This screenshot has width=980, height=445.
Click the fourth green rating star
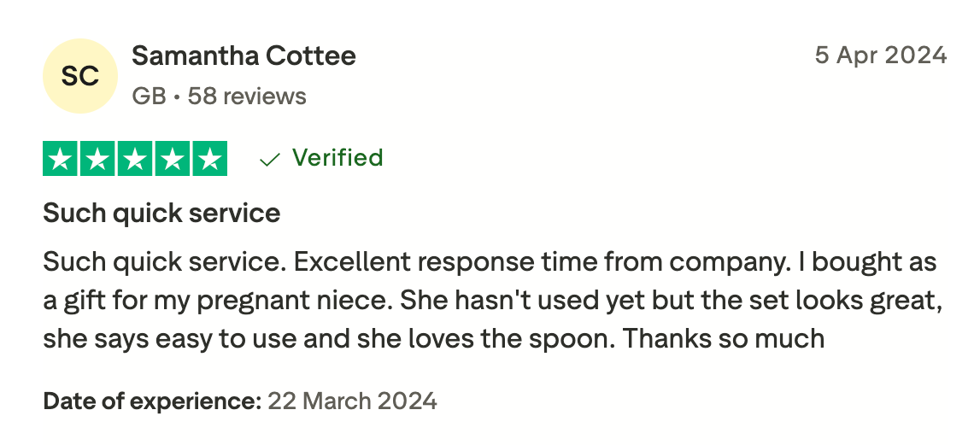pyautogui.click(x=172, y=159)
